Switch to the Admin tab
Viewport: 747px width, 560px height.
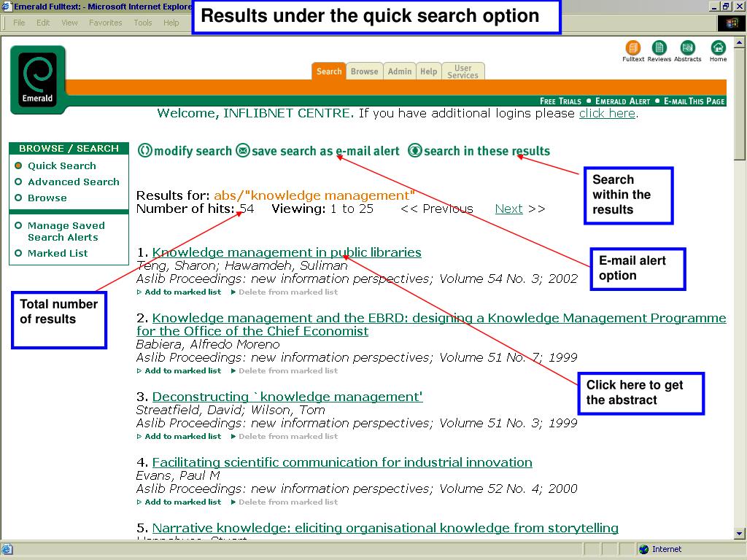click(x=400, y=71)
